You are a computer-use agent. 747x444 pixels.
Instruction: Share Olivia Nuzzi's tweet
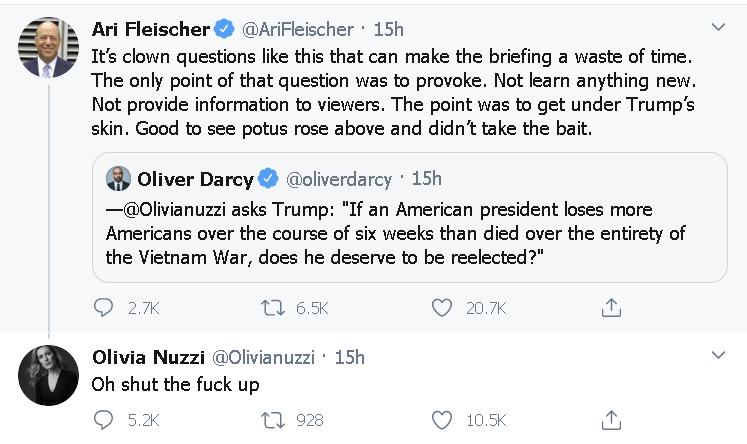point(611,420)
